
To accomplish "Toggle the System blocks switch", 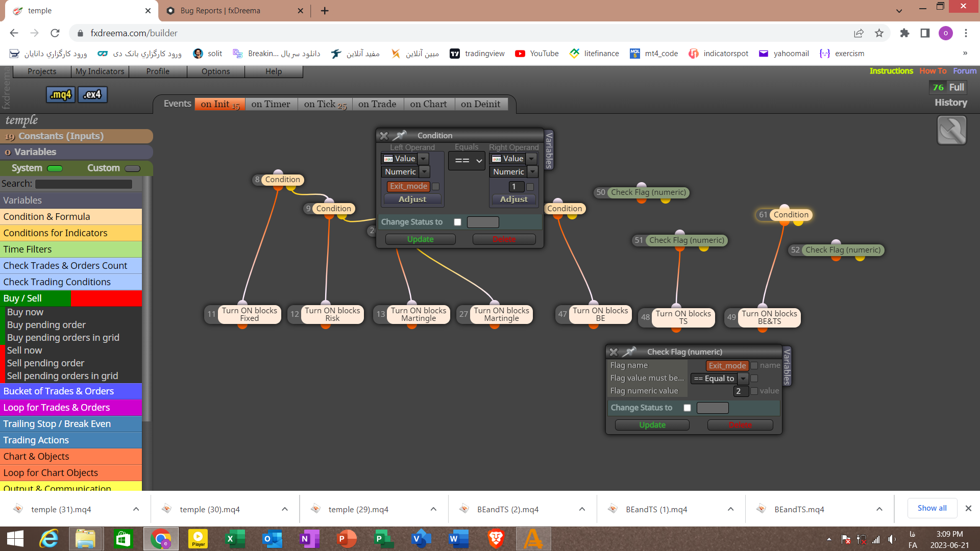I will (55, 168).
